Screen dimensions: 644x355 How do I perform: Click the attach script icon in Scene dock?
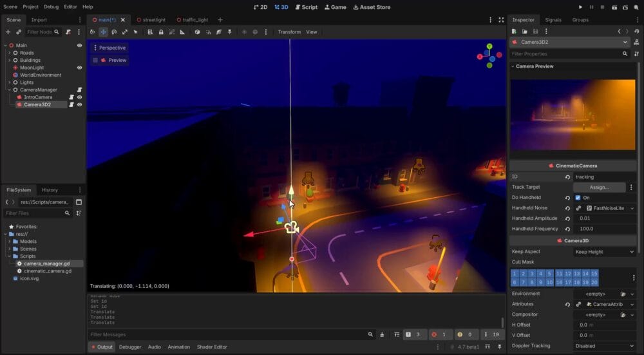tap(68, 32)
